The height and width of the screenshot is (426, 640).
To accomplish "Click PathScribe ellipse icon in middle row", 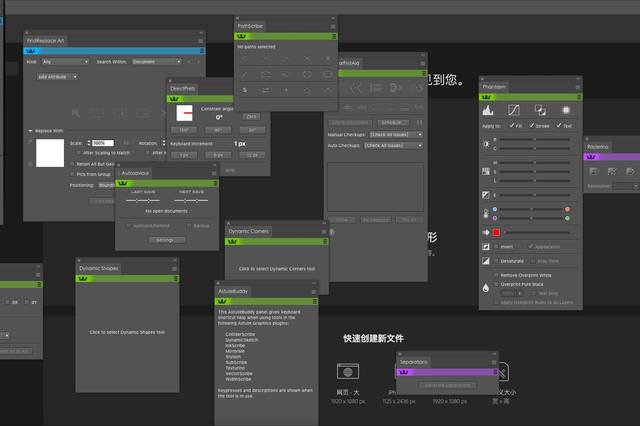I will point(307,75).
